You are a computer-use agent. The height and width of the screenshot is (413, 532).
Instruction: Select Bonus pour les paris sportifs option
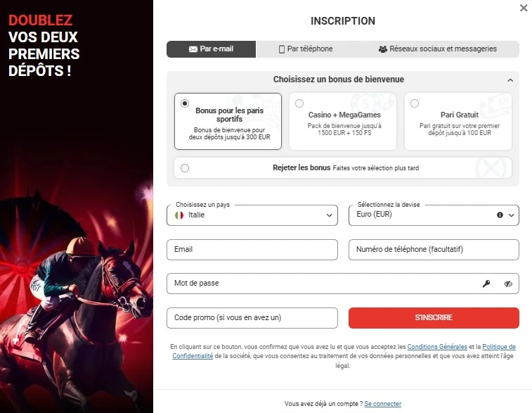(x=185, y=103)
